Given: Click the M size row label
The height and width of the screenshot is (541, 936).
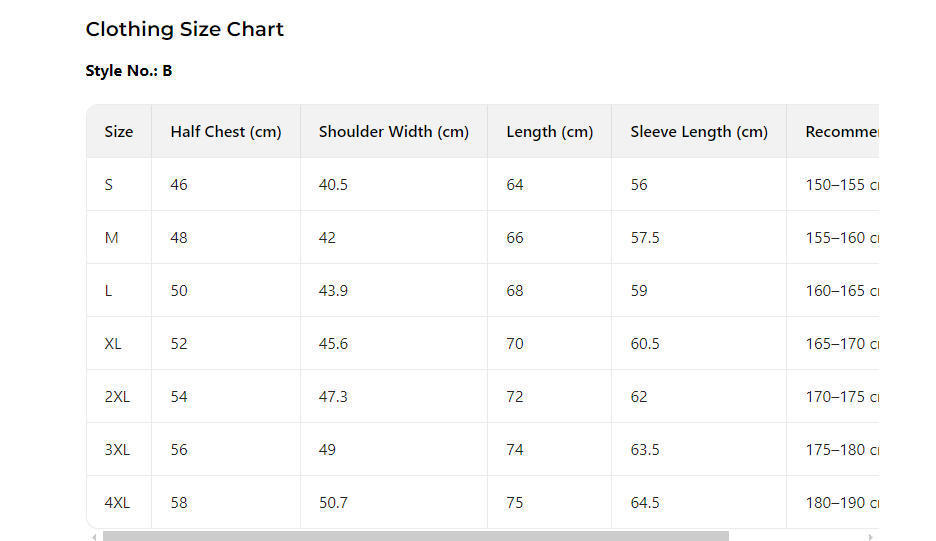Looking at the screenshot, I should [111, 238].
